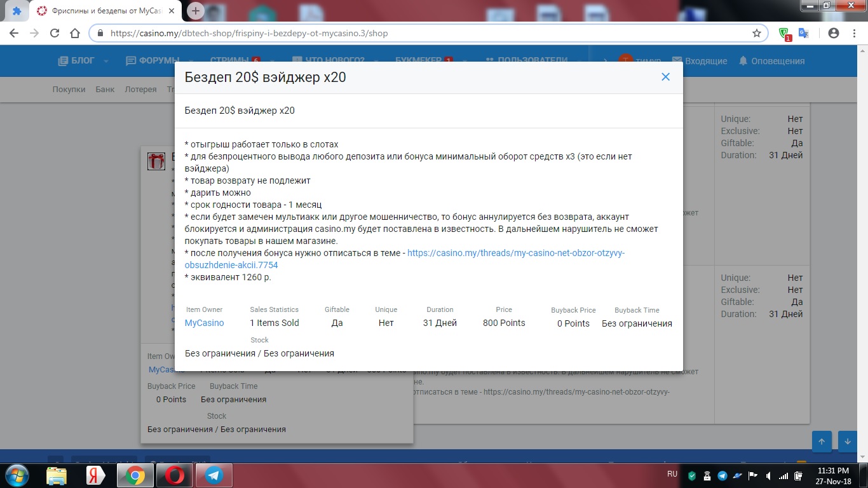
Task: Open the browser home page
Action: [x=75, y=33]
